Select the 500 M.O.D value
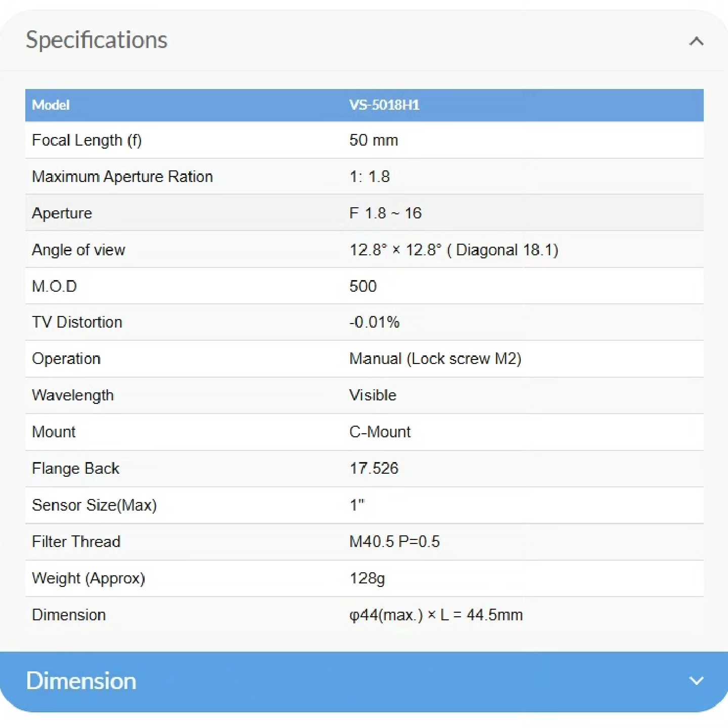The image size is (728, 728). [363, 286]
